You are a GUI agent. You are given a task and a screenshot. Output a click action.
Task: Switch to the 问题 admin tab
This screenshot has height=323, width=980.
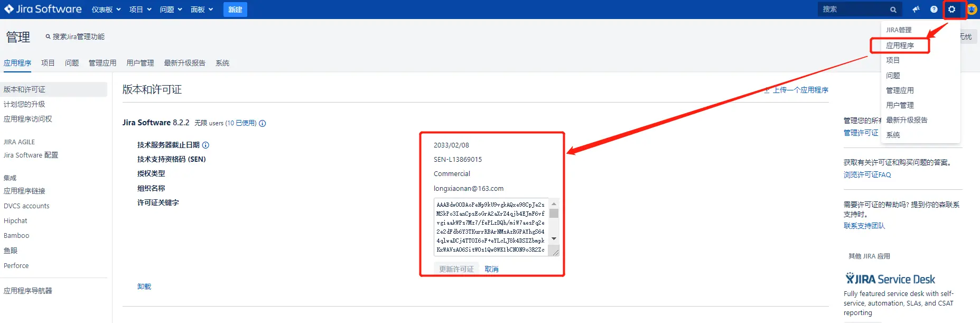coord(72,63)
